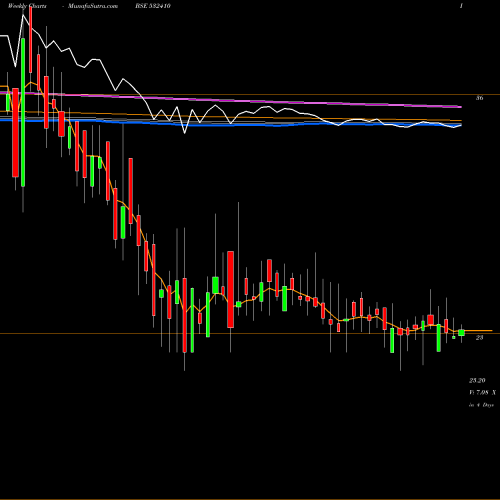Click the '23' price axis label
Viewport: 500px width, 500px height.
(479, 338)
